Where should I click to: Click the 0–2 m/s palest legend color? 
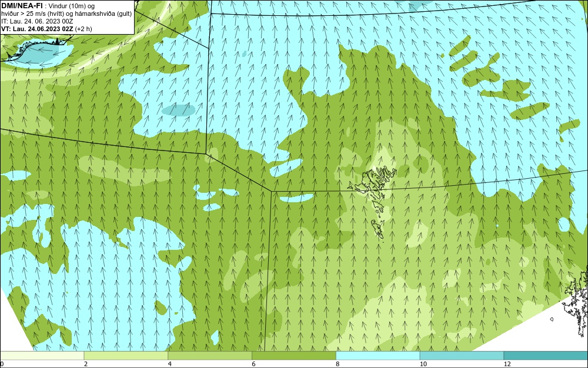pos(42,356)
